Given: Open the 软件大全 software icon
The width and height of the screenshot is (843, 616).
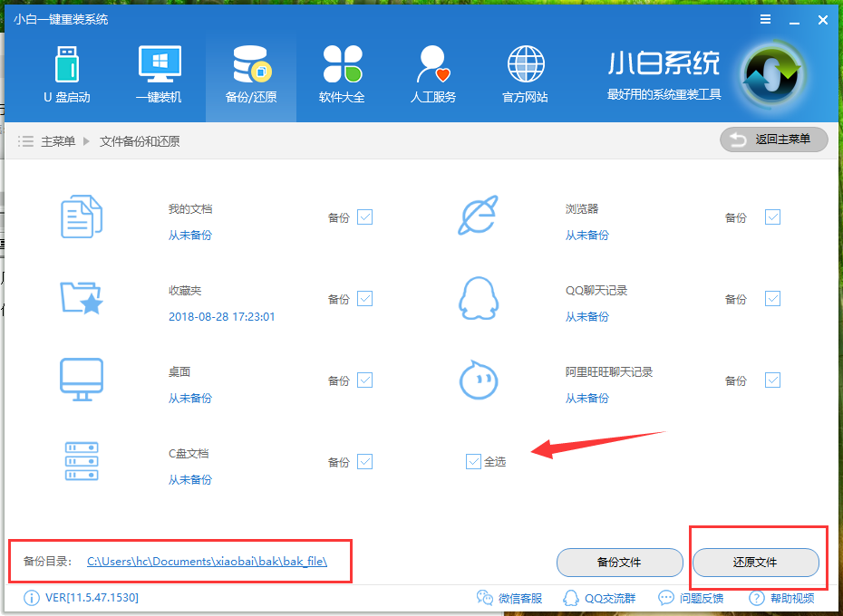Looking at the screenshot, I should tap(342, 65).
